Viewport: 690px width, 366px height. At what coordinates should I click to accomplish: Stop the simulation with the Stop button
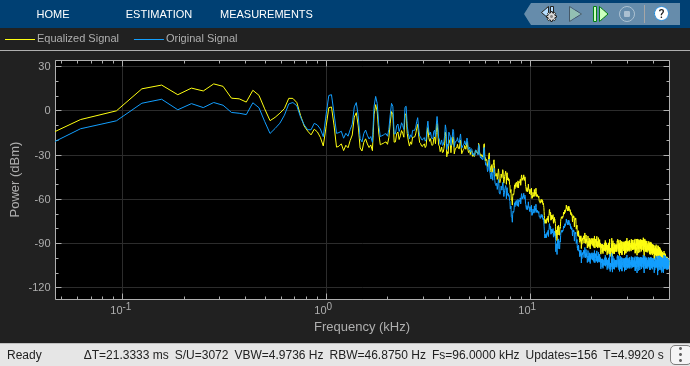click(627, 14)
